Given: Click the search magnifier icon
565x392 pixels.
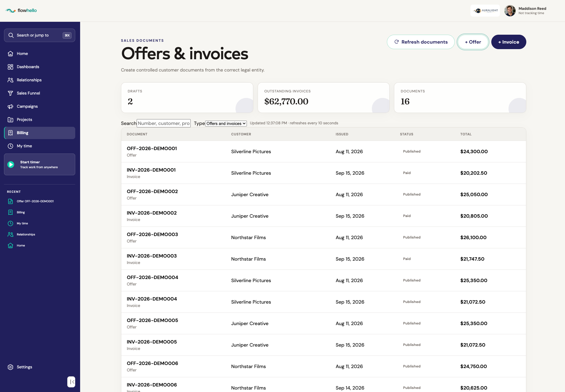Looking at the screenshot, I should [11, 35].
